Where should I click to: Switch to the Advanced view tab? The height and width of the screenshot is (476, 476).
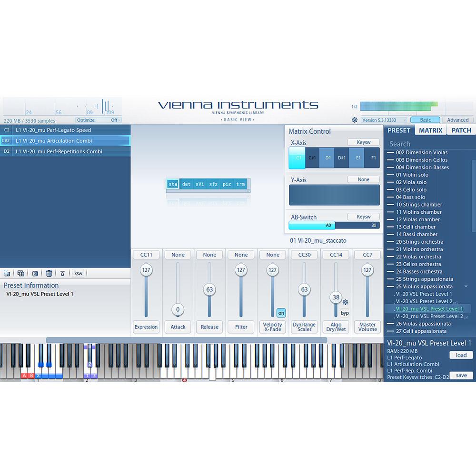pyautogui.click(x=457, y=120)
